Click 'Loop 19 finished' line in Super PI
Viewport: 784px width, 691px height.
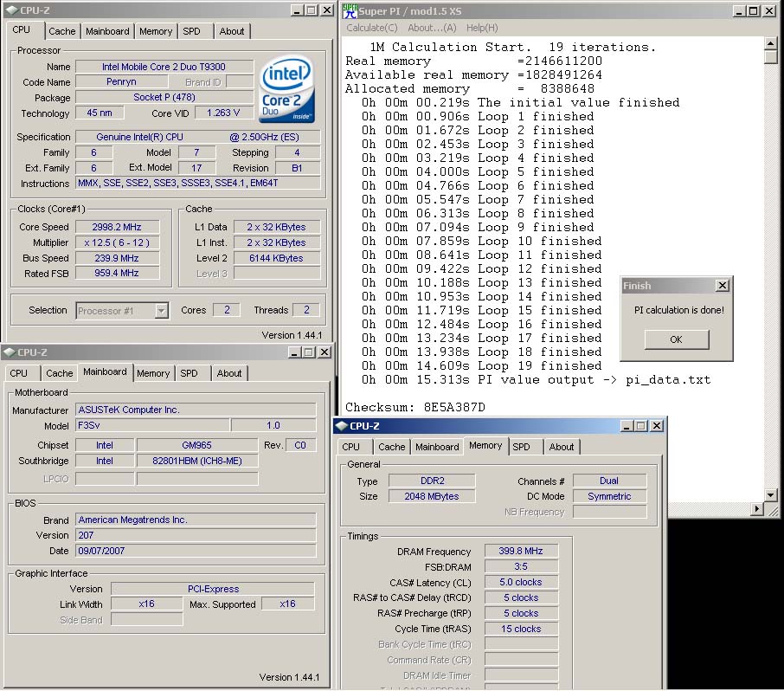tap(481, 365)
